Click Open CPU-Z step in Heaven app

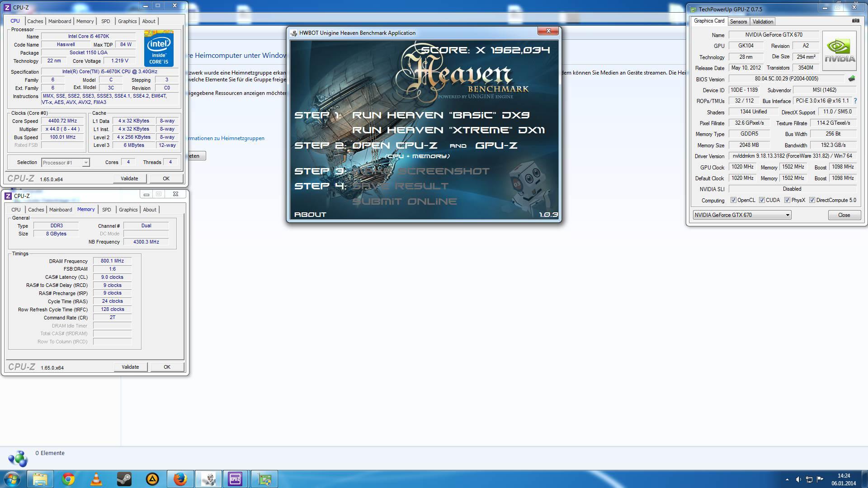click(395, 145)
